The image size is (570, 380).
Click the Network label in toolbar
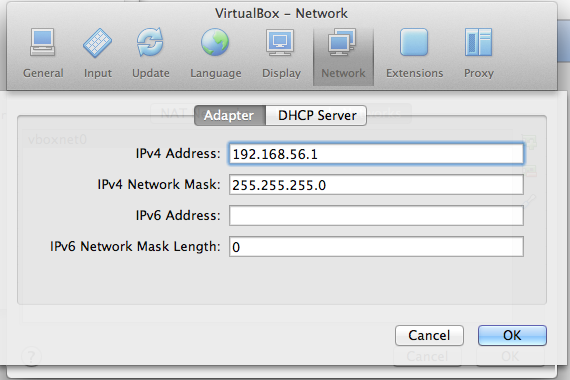(x=343, y=73)
